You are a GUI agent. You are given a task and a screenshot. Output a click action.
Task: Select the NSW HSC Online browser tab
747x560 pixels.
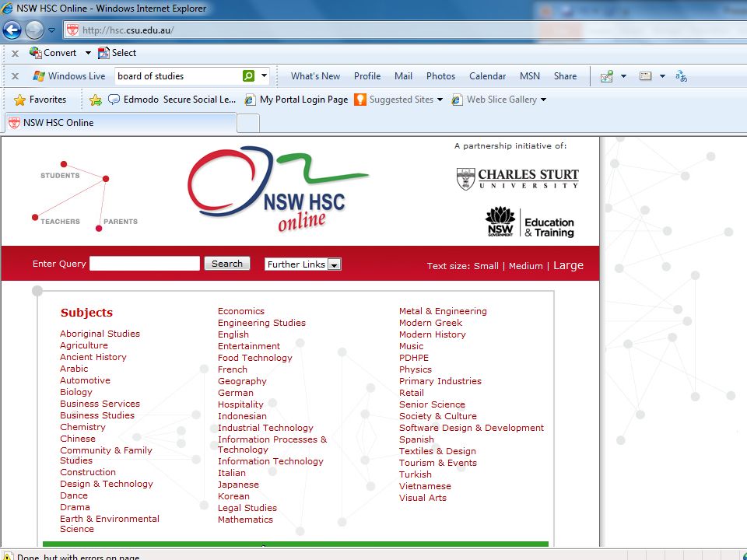click(121, 123)
